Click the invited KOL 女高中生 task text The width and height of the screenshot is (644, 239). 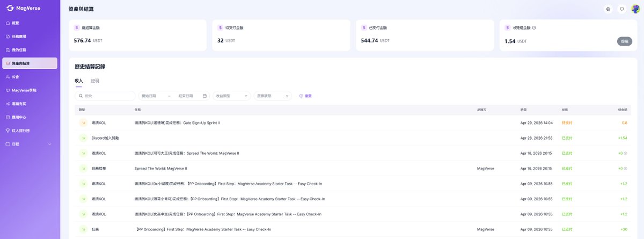pyautogui.click(x=228, y=214)
